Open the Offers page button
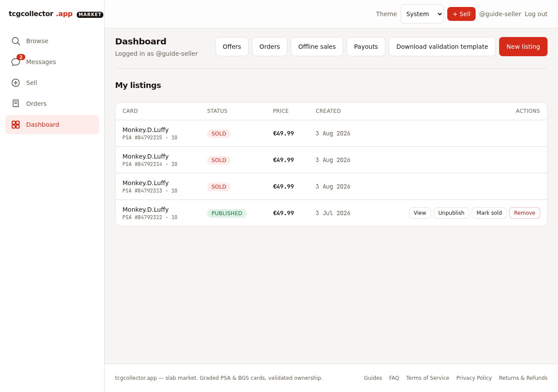Image resolution: width=558 pixels, height=392 pixels. point(232,47)
